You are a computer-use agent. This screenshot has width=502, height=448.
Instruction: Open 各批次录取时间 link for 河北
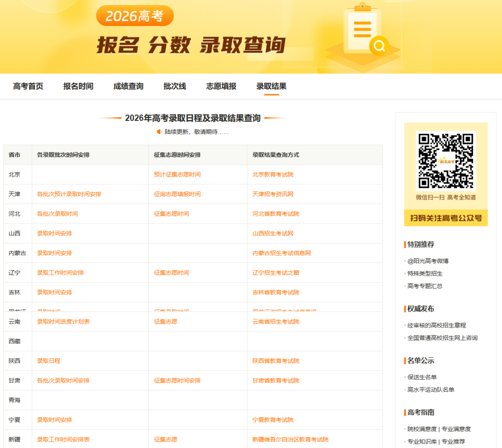57,214
